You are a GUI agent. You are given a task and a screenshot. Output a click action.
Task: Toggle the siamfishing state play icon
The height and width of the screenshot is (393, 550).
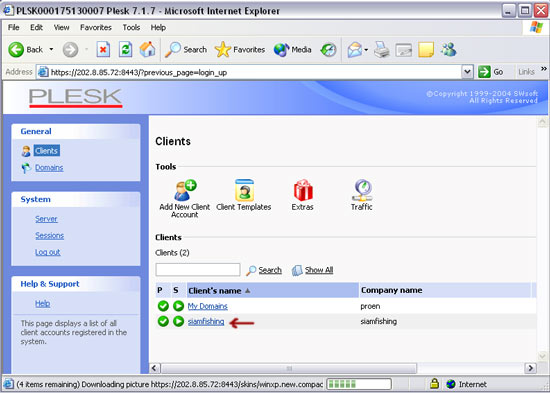[179, 321]
